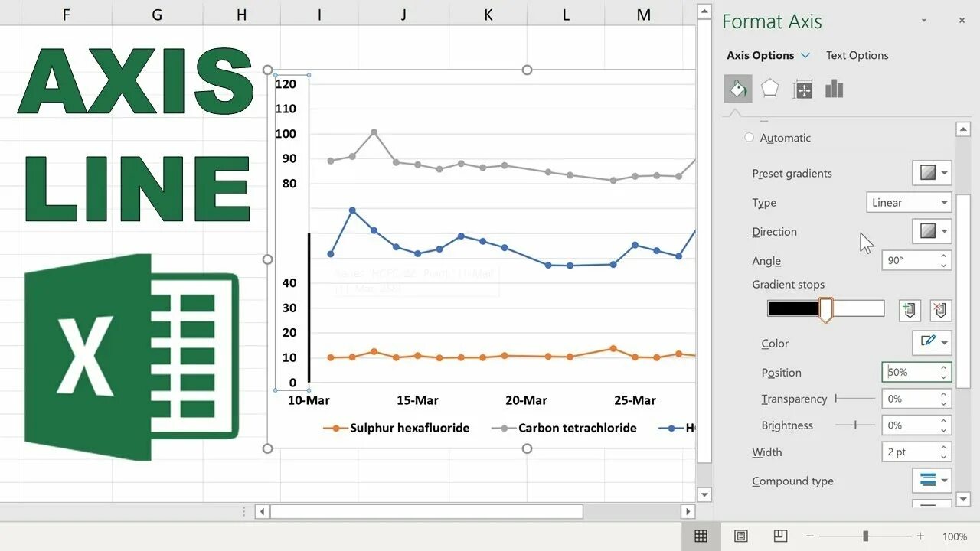The width and height of the screenshot is (980, 551).
Task: Click the horizontal scrollbar thumb
Action: (x=426, y=511)
